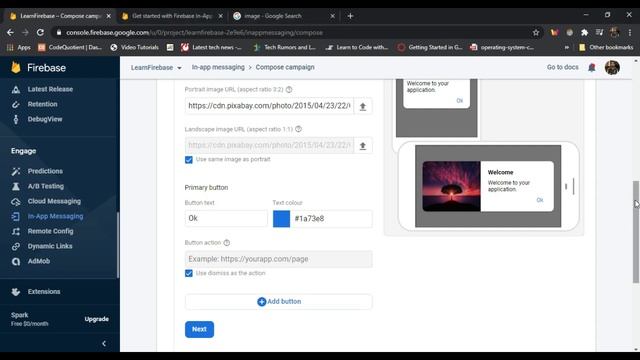Viewport: 640px width, 360px height.
Task: Open the CodeQuotient bookmark
Action: coord(69,47)
